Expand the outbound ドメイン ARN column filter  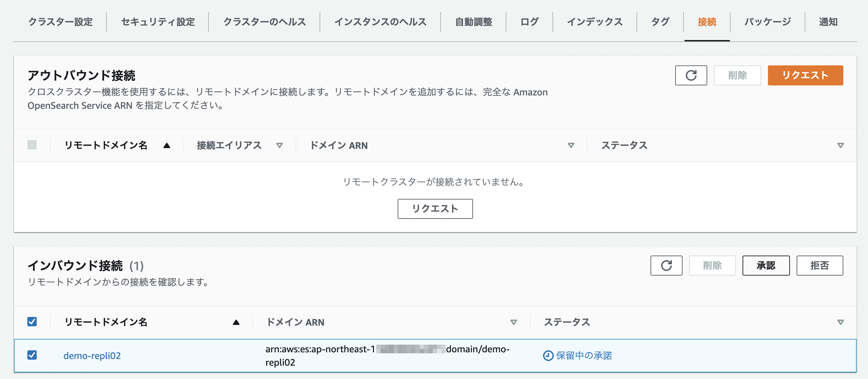pyautogui.click(x=571, y=145)
